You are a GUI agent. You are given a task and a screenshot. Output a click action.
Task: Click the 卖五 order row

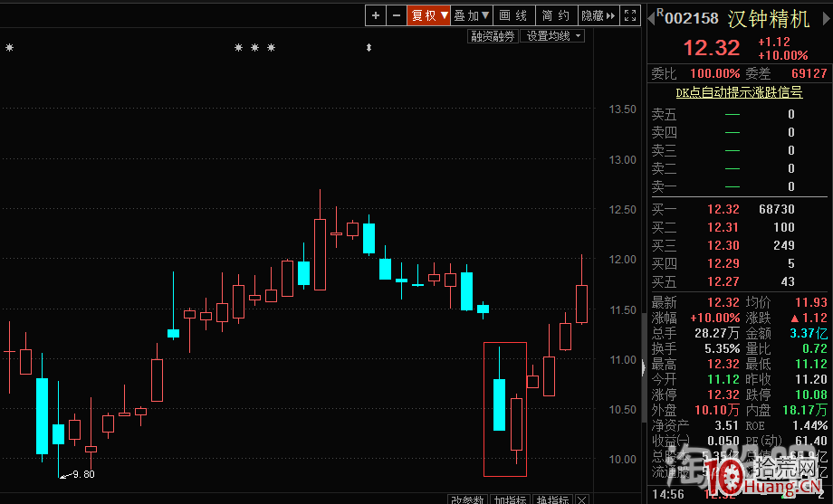[739, 114]
